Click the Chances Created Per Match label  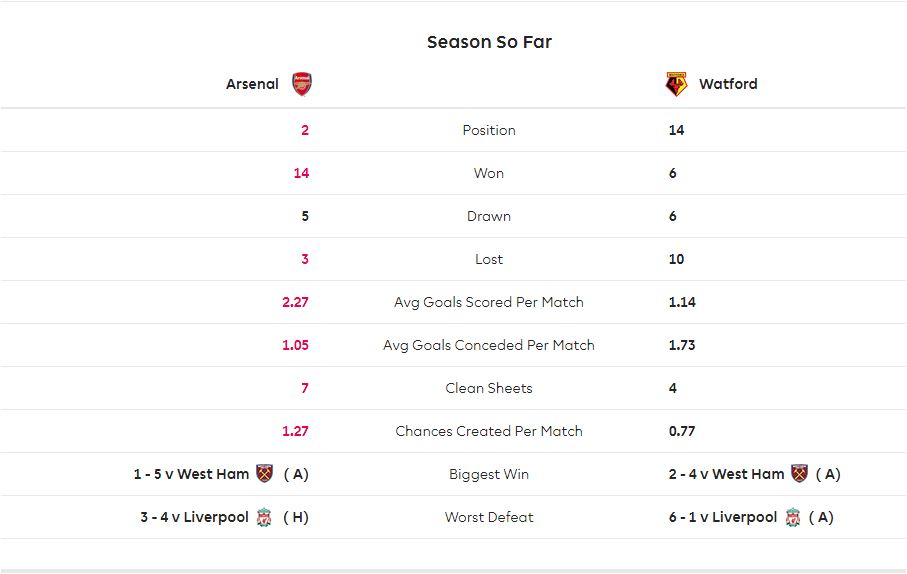pos(489,431)
